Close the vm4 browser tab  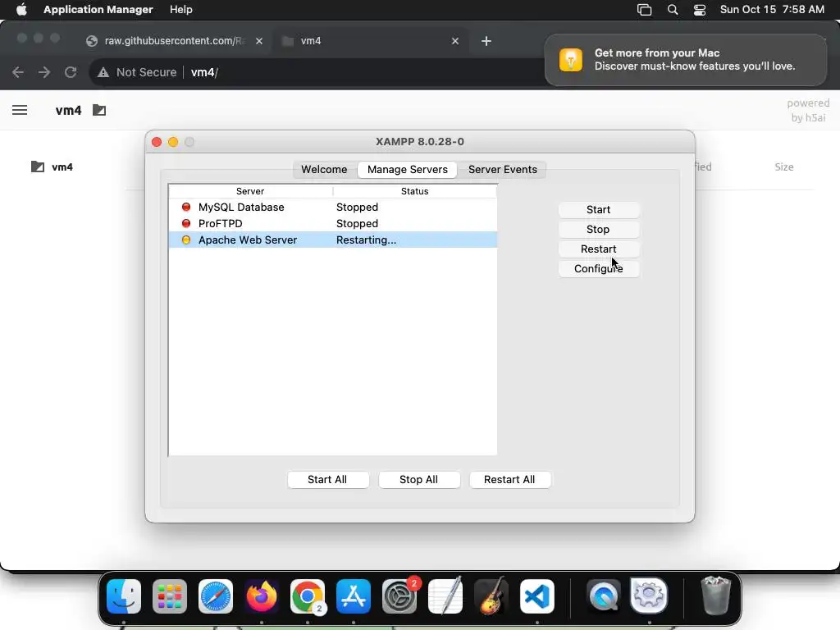(x=455, y=41)
